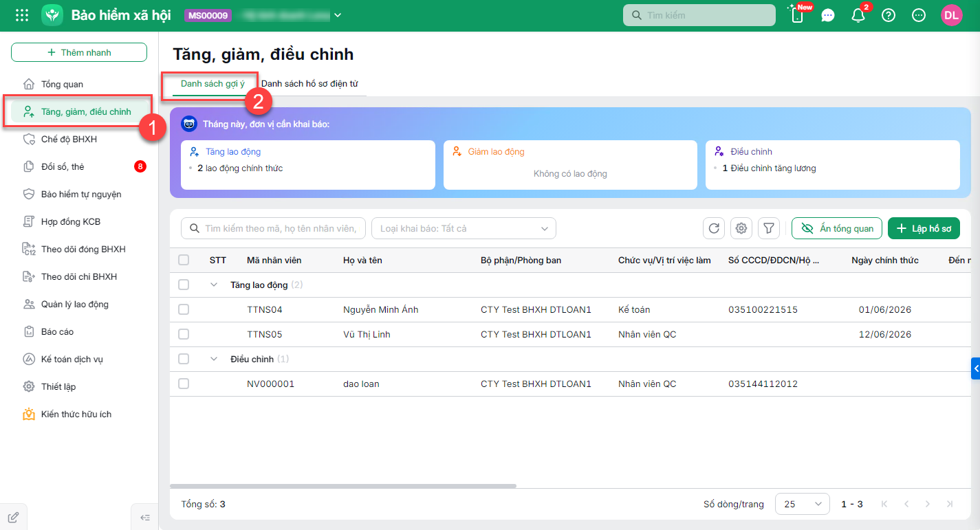
Task: Open the filter funnel icon
Action: pos(769,228)
